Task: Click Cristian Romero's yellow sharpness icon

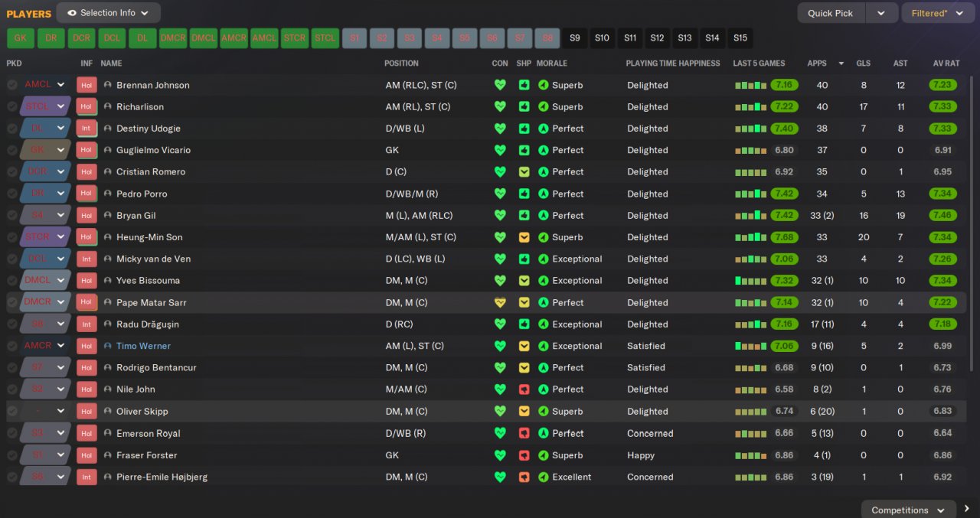Action: tap(524, 172)
